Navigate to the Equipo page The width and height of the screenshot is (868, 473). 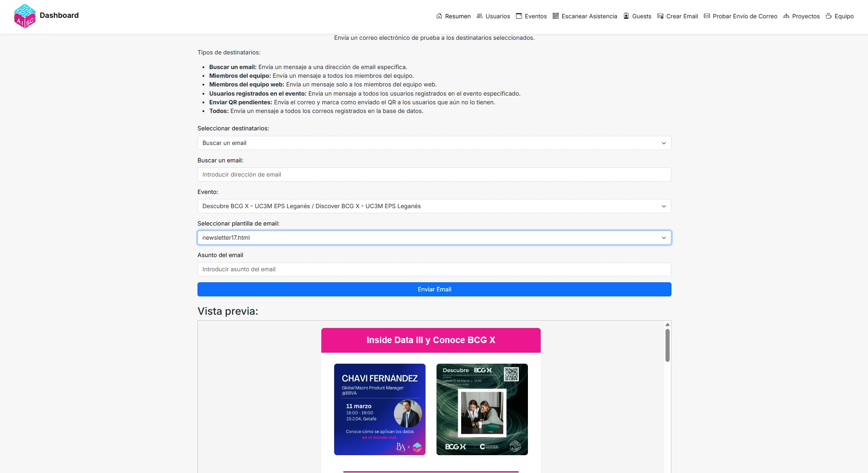tap(840, 16)
